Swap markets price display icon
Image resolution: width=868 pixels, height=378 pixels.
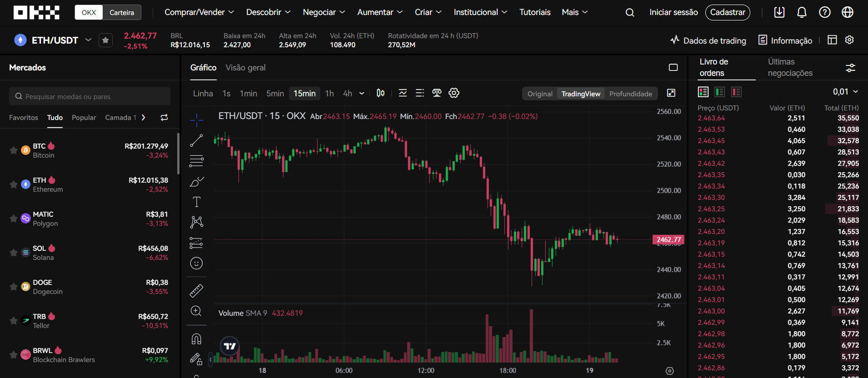[164, 118]
